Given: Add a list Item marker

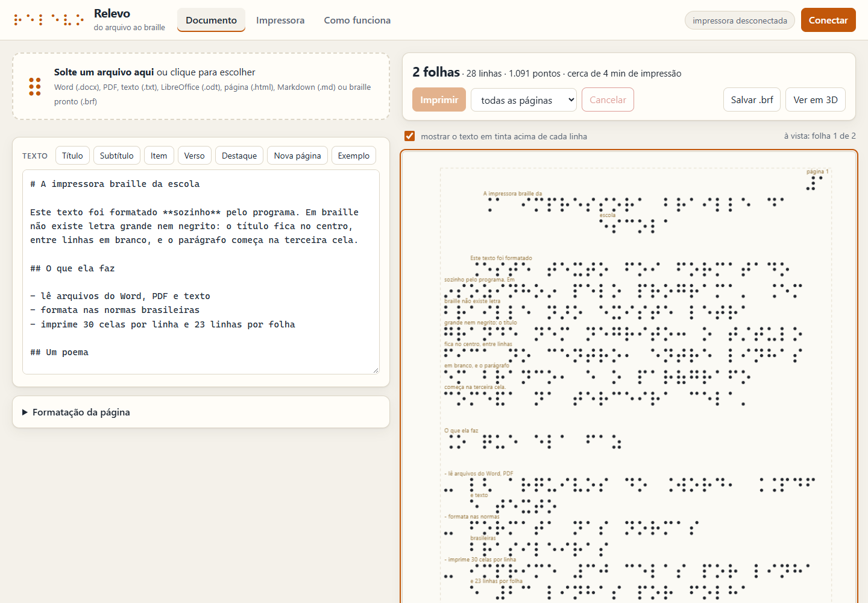Looking at the screenshot, I should 159,156.
